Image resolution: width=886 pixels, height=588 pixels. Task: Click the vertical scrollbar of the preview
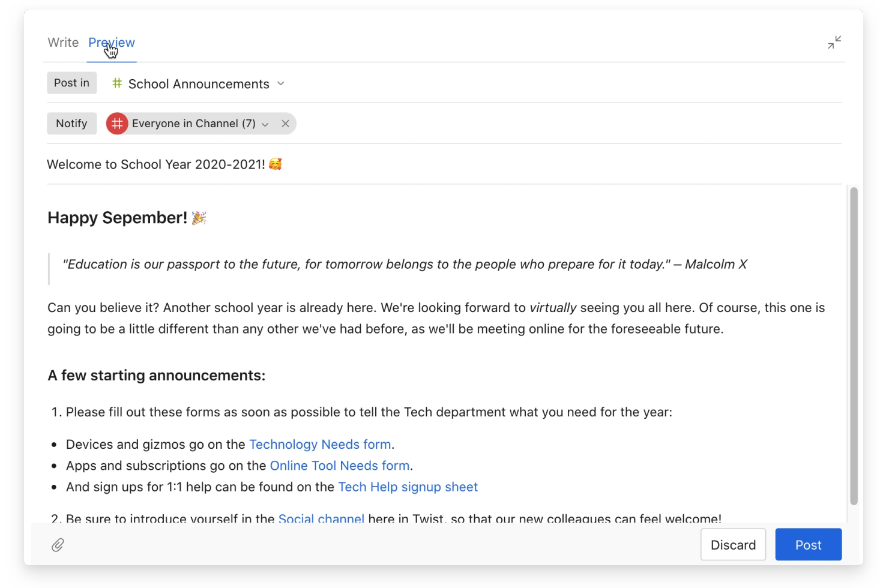[854, 346]
